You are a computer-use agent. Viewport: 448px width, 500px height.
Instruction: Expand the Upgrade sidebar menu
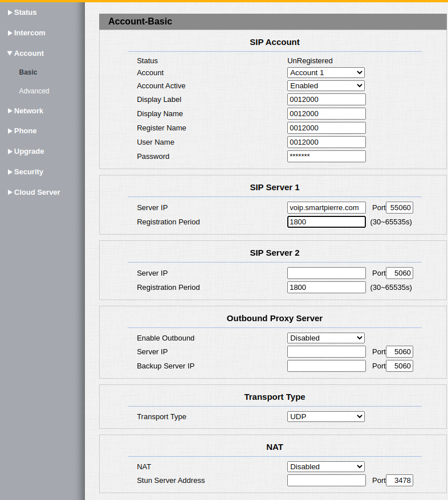[28, 151]
